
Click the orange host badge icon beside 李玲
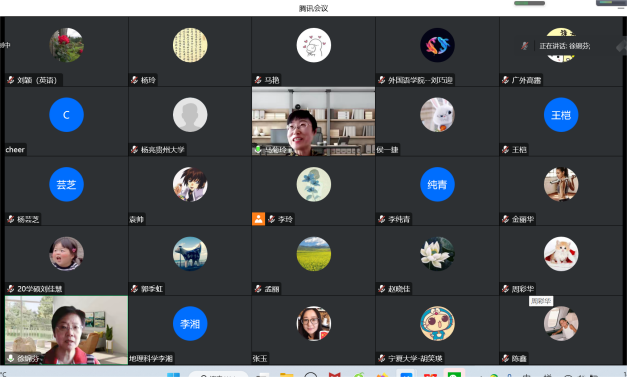coord(258,219)
